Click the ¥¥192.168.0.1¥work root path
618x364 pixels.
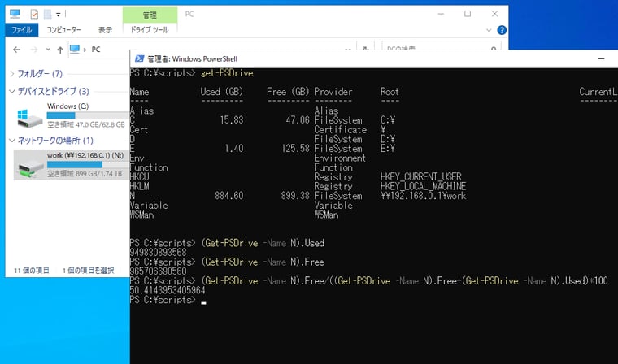pyautogui.click(x=424, y=196)
